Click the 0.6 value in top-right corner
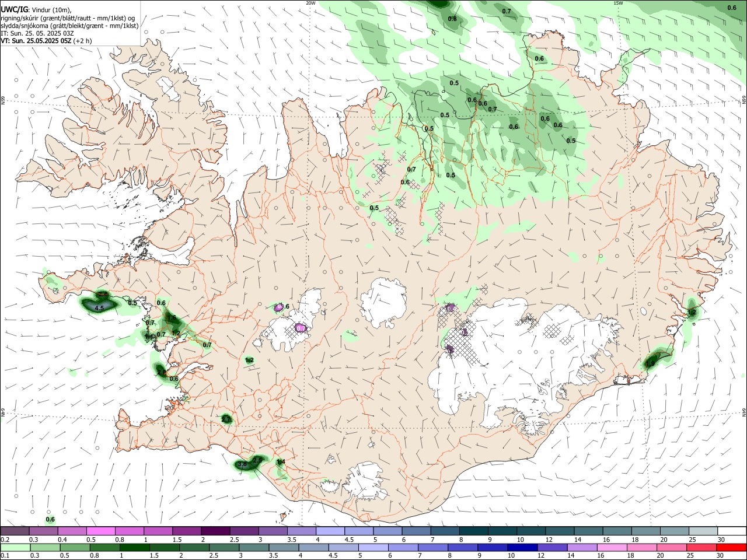 point(732,8)
